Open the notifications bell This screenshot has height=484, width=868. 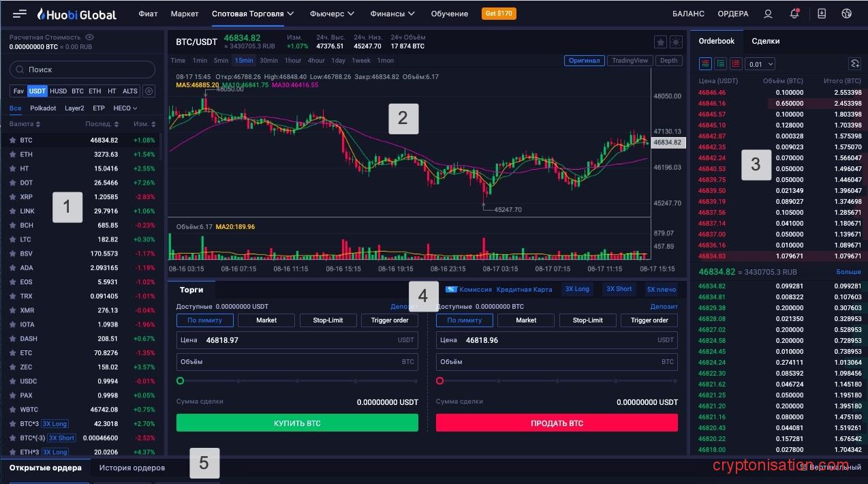[x=794, y=14]
